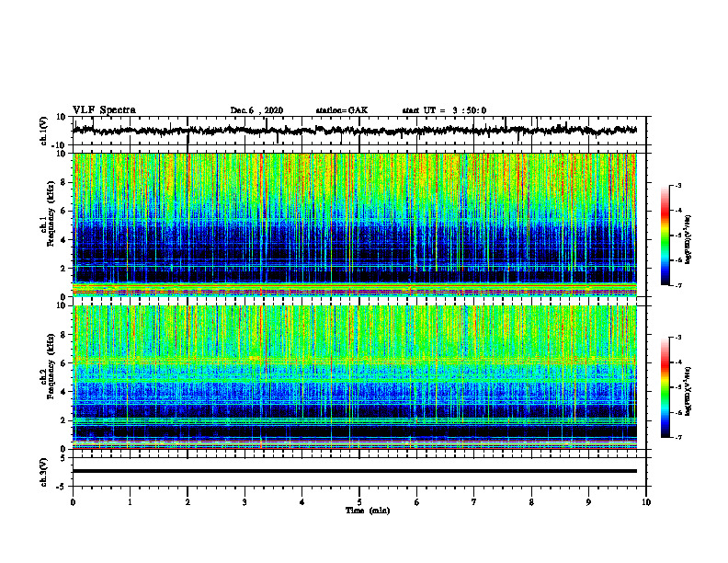Click time axis tick label "9"

pos(588,502)
